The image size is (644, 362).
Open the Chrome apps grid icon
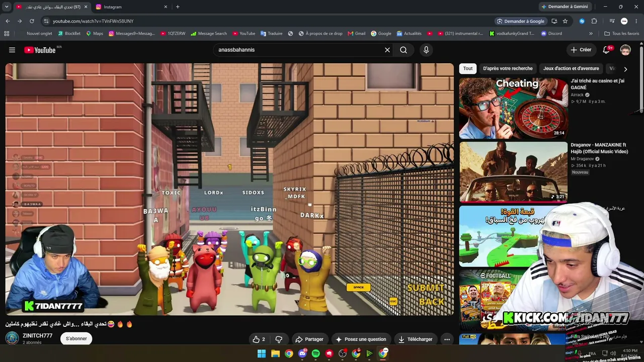point(7,34)
